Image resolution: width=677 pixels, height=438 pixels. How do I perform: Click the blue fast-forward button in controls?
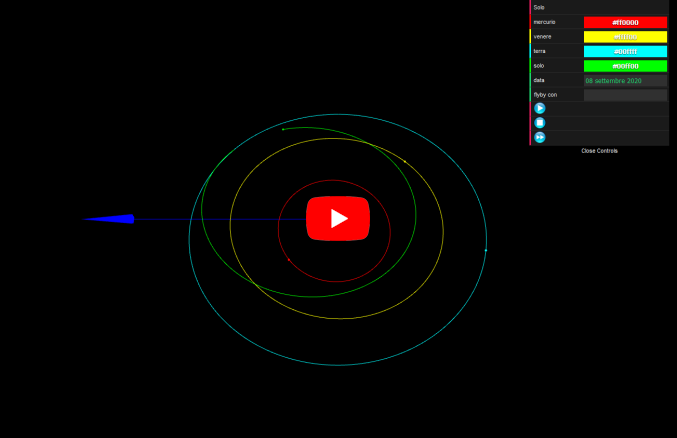pyautogui.click(x=540, y=137)
